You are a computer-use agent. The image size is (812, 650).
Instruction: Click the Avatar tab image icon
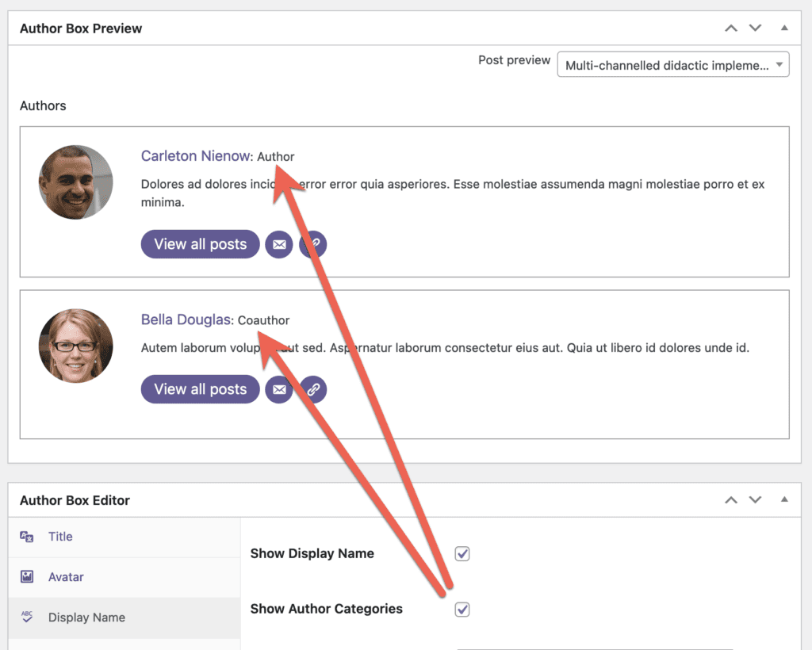coord(27,576)
